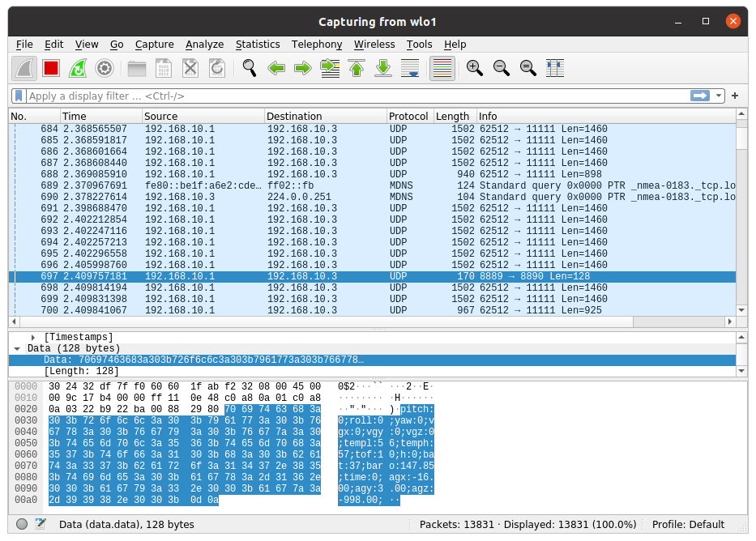Open expert information in status bar
This screenshot has width=756, height=541.
coord(22,524)
